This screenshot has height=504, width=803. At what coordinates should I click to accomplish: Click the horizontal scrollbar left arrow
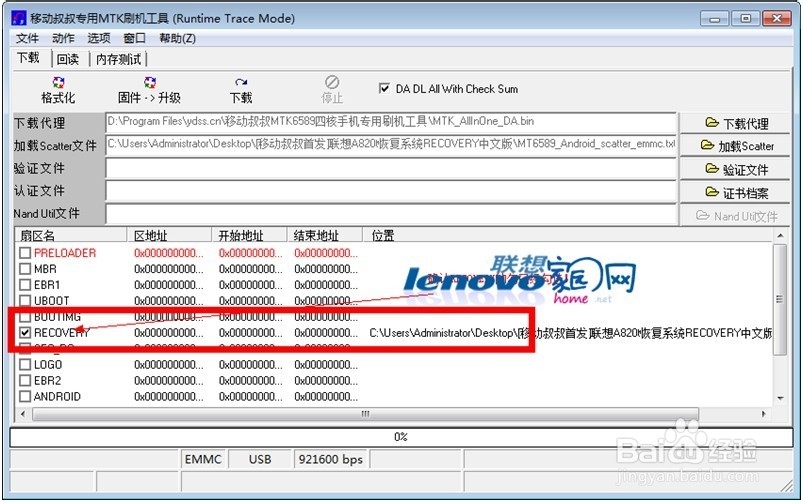click(22, 413)
